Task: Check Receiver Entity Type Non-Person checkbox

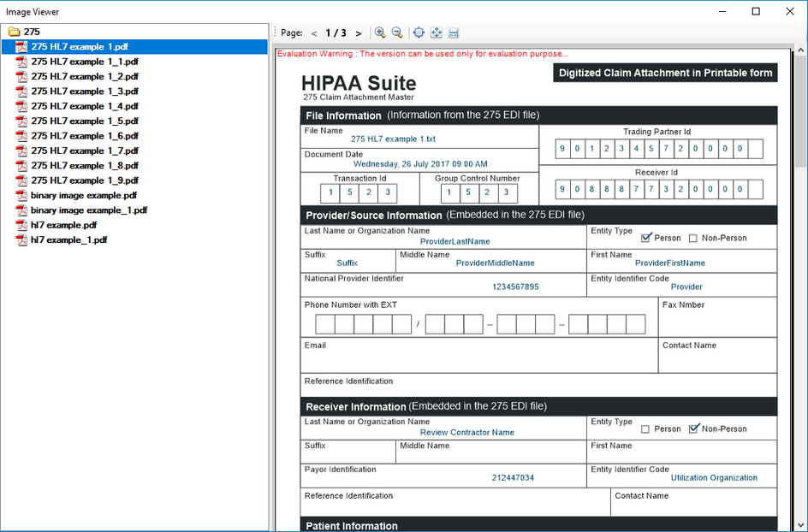Action: (x=694, y=429)
